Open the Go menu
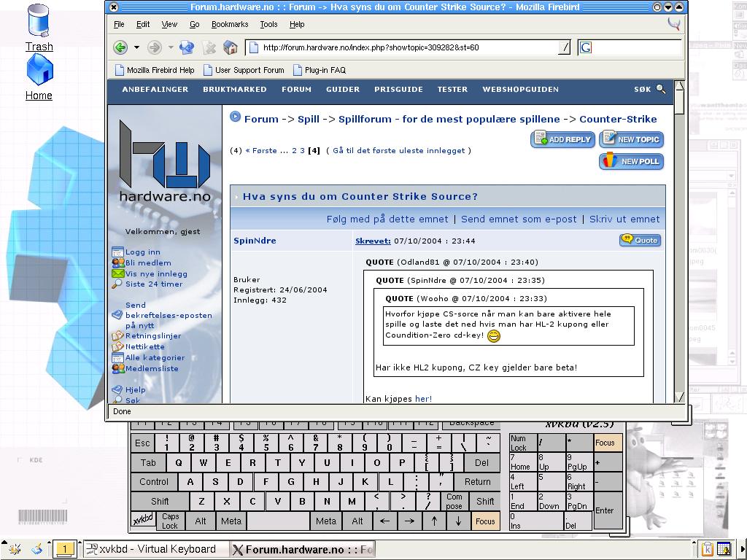This screenshot has width=747, height=560. click(194, 24)
